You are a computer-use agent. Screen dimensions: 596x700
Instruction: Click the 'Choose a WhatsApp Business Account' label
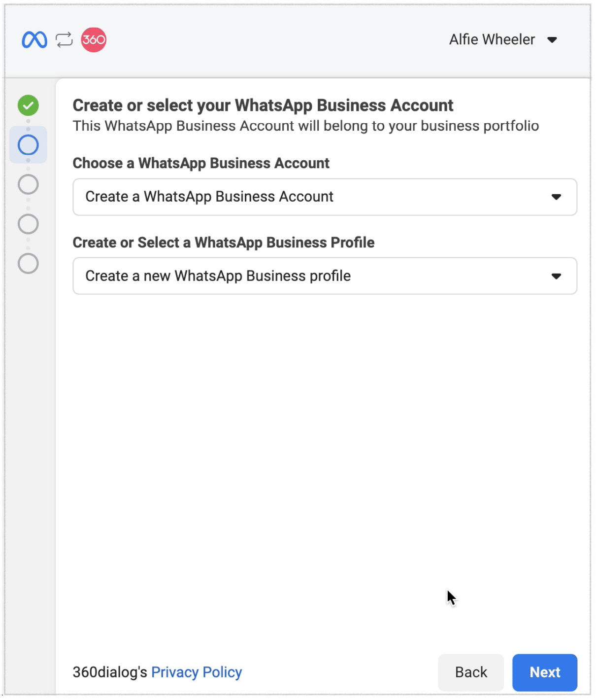[201, 163]
